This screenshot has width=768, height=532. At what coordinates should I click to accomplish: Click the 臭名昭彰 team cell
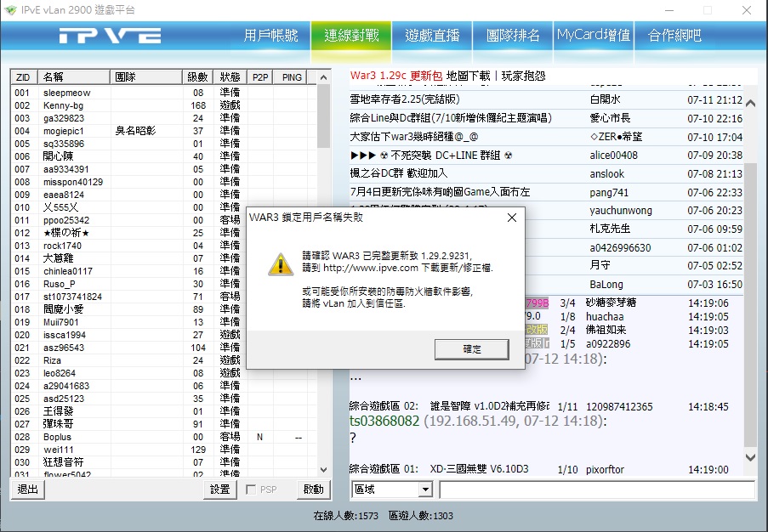click(135, 131)
